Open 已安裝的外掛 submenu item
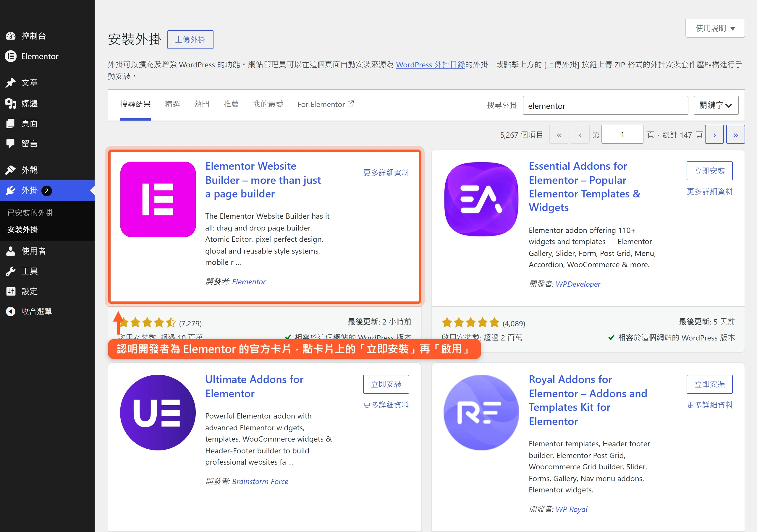This screenshot has width=757, height=532. tap(30, 213)
